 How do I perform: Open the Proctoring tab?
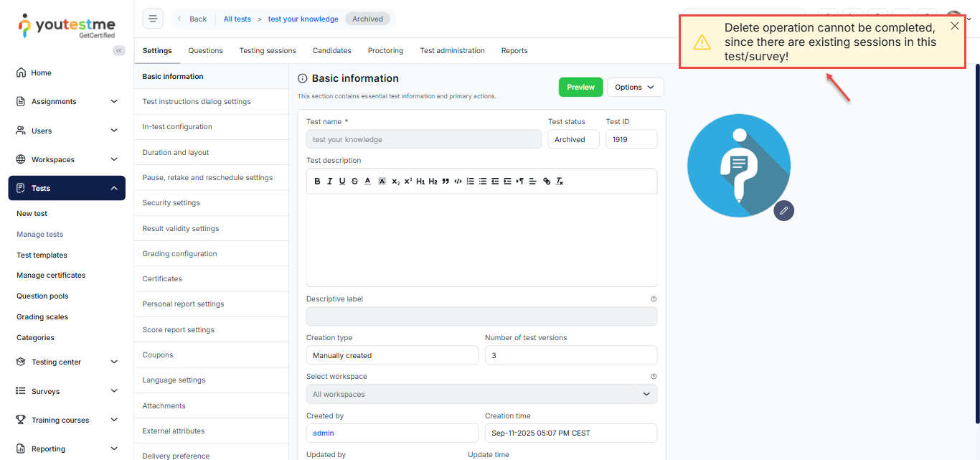(x=385, y=51)
